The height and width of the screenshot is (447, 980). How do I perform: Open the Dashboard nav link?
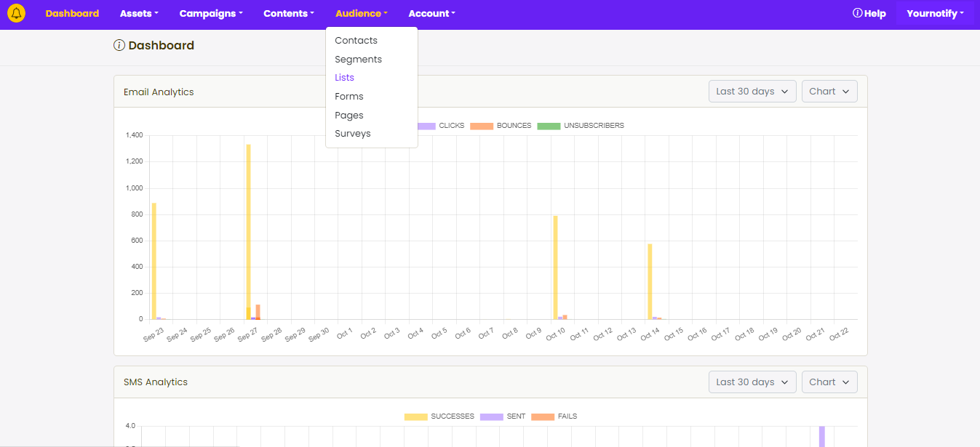72,14
